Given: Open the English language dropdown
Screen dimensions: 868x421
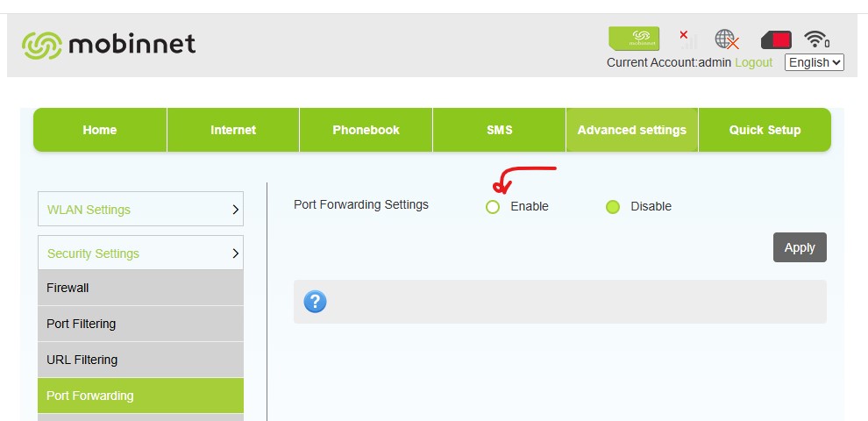Looking at the screenshot, I should tap(815, 62).
